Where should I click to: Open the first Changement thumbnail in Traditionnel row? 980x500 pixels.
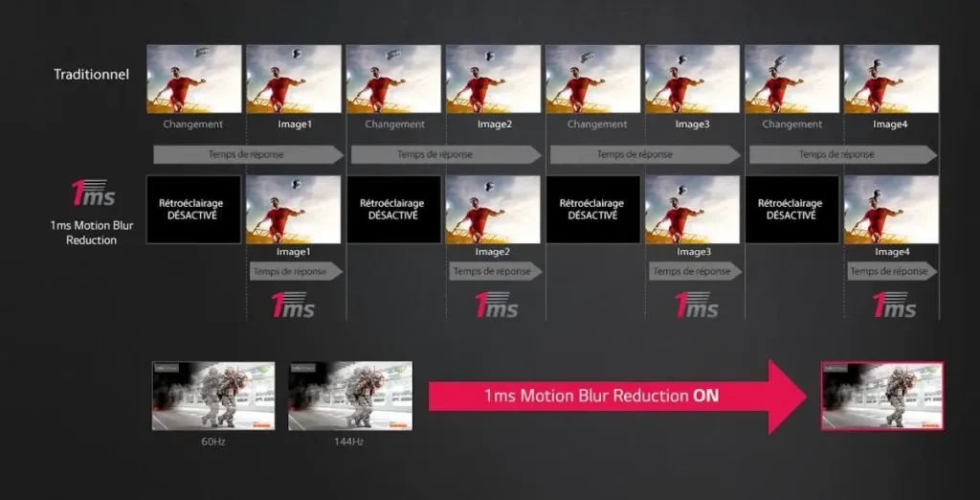[x=193, y=80]
